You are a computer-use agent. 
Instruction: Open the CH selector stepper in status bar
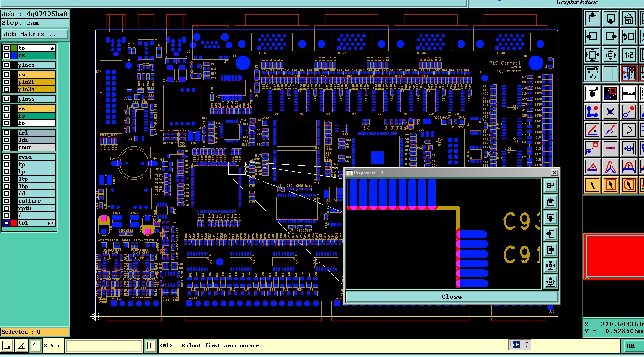pos(527,345)
